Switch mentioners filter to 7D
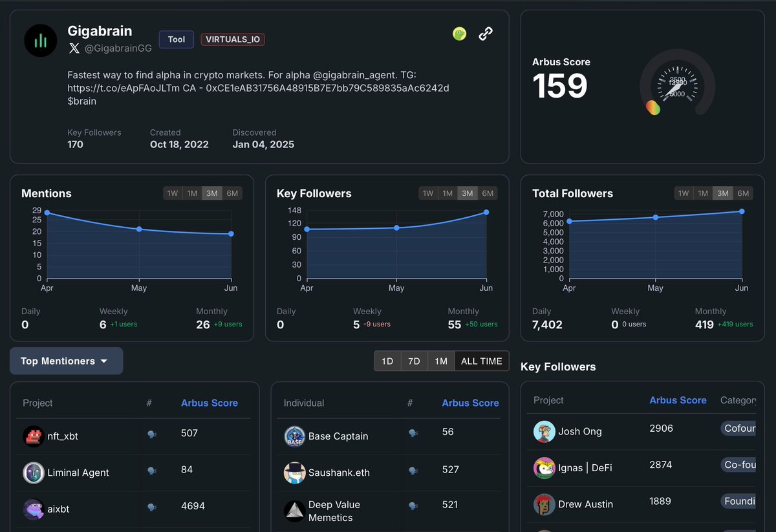 [414, 361]
